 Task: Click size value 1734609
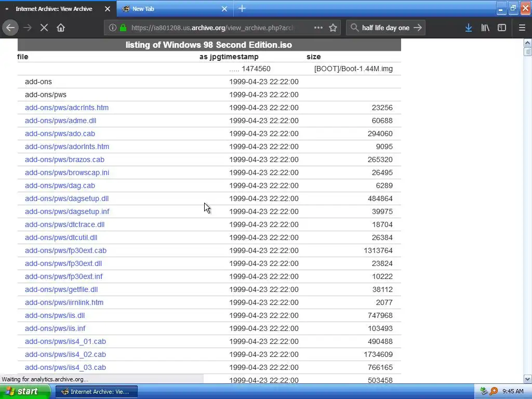[x=378, y=354]
